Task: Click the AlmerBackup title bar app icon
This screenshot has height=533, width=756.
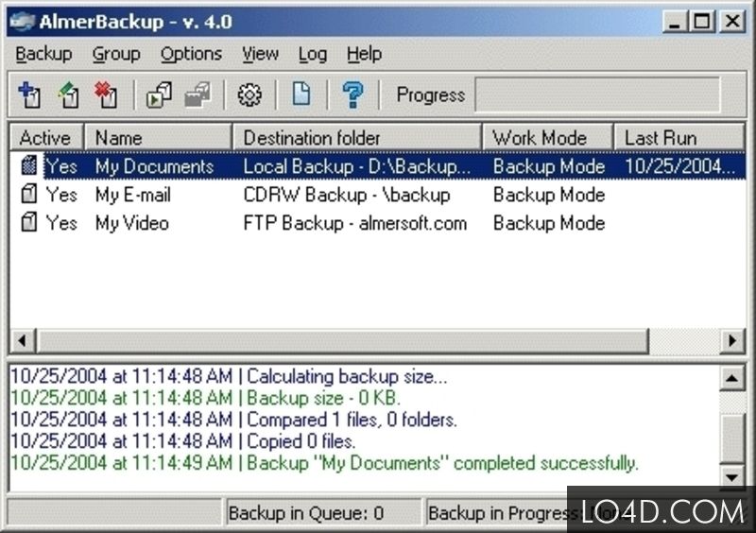Action: (22, 21)
